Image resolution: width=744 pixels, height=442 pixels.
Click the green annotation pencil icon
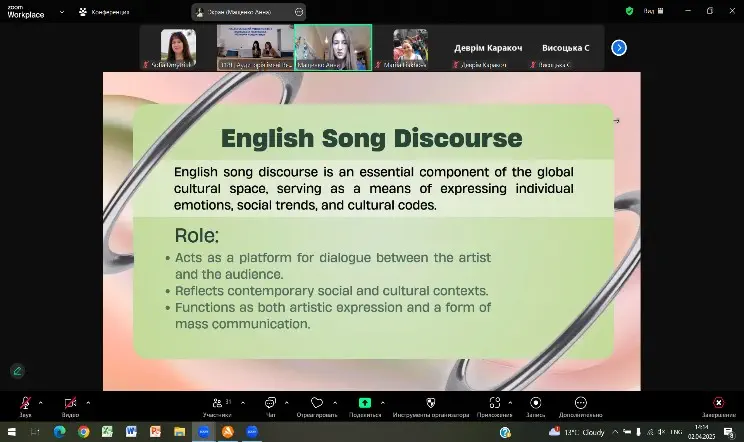click(x=17, y=370)
